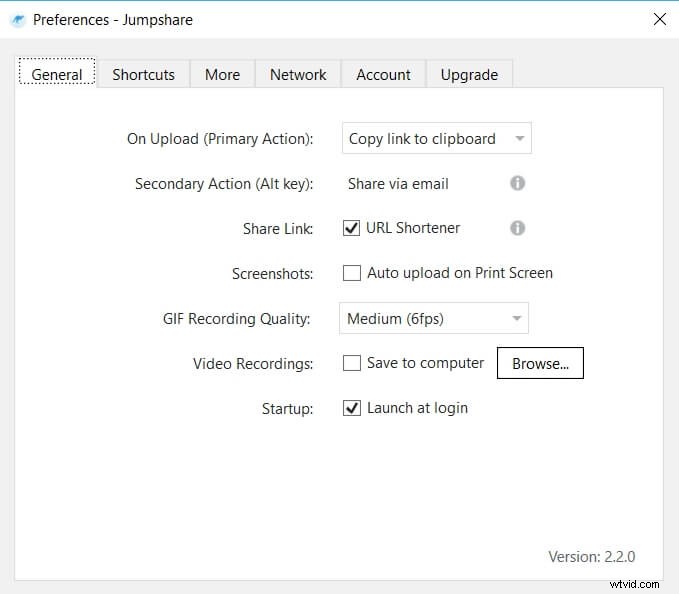The height and width of the screenshot is (594, 679).
Task: Go to the Network tab
Action: [298, 74]
